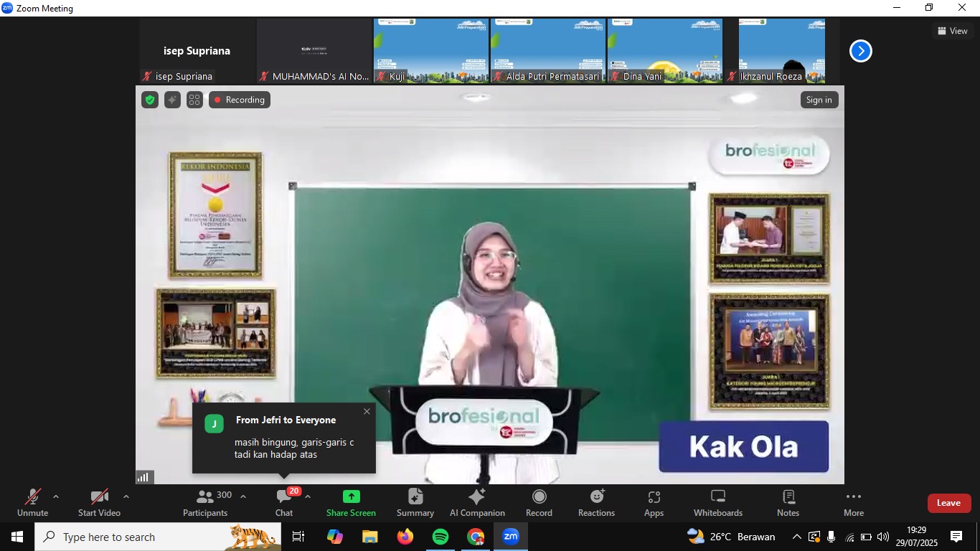Image resolution: width=980 pixels, height=551 pixels.
Task: Expand the Participants options chevron
Action: 243,496
